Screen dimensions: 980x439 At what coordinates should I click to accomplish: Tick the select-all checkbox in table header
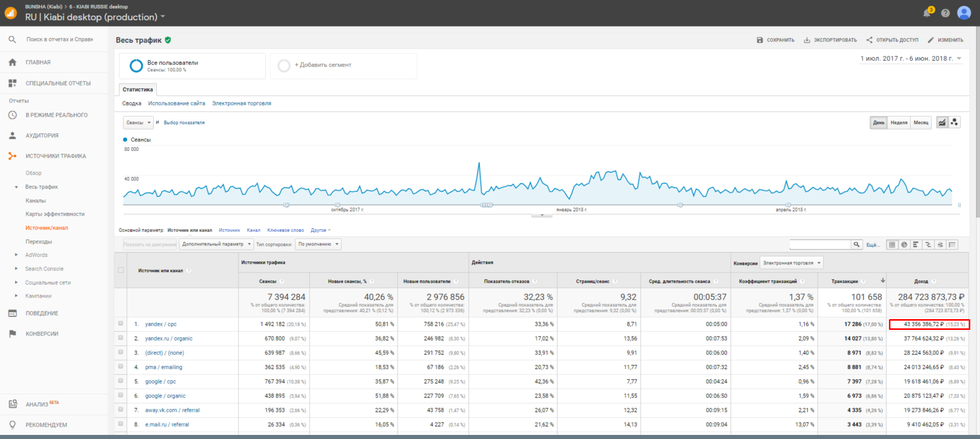point(121,270)
